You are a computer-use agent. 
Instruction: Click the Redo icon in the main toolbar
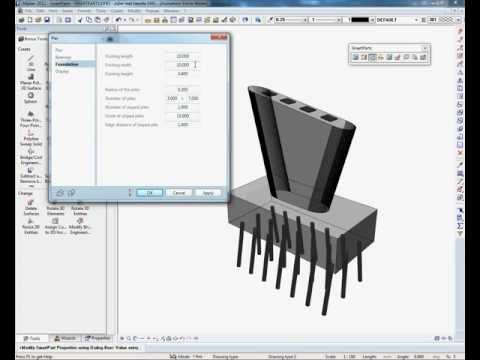(132, 20)
